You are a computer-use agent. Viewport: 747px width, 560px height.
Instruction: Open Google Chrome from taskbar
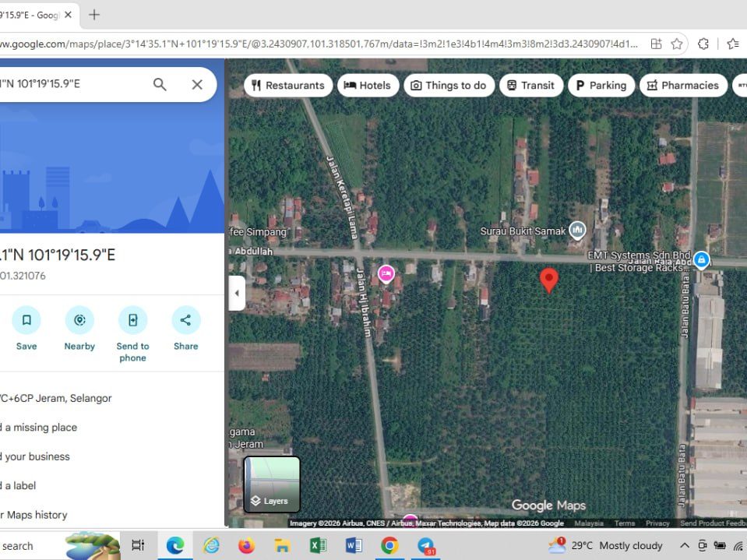pos(389,545)
